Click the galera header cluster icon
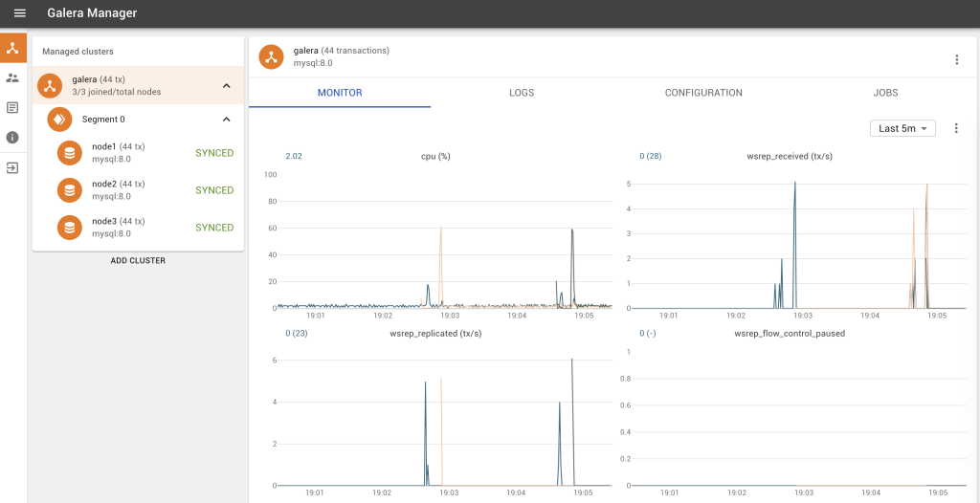Viewport: 980px width, 503px height. [x=272, y=56]
